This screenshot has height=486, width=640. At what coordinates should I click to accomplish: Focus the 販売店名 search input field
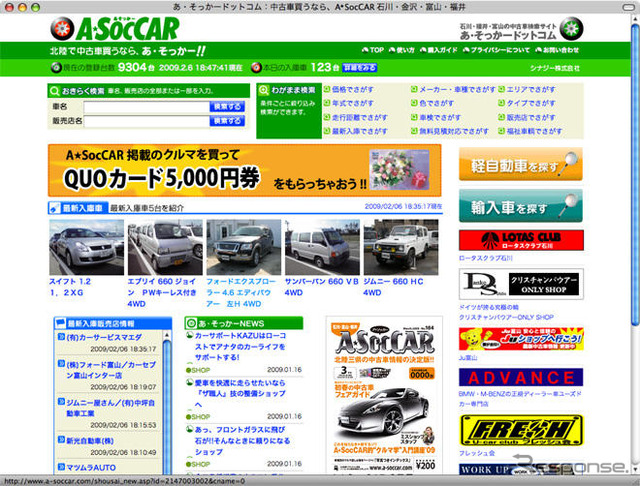(x=147, y=121)
